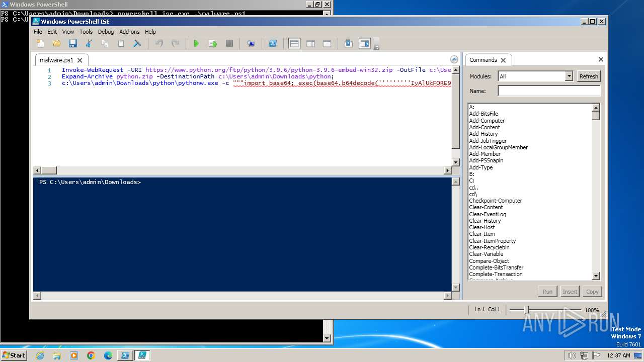The height and width of the screenshot is (362, 644).
Task: Select Add-LocalGroupMember command
Action: pyautogui.click(x=499, y=147)
